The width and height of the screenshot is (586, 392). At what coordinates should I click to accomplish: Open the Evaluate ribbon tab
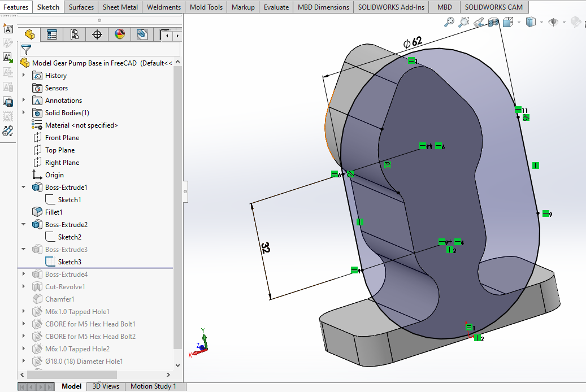pos(276,7)
